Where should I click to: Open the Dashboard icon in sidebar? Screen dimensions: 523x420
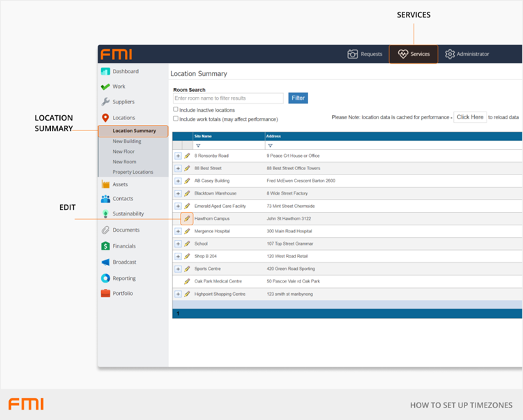pyautogui.click(x=105, y=71)
